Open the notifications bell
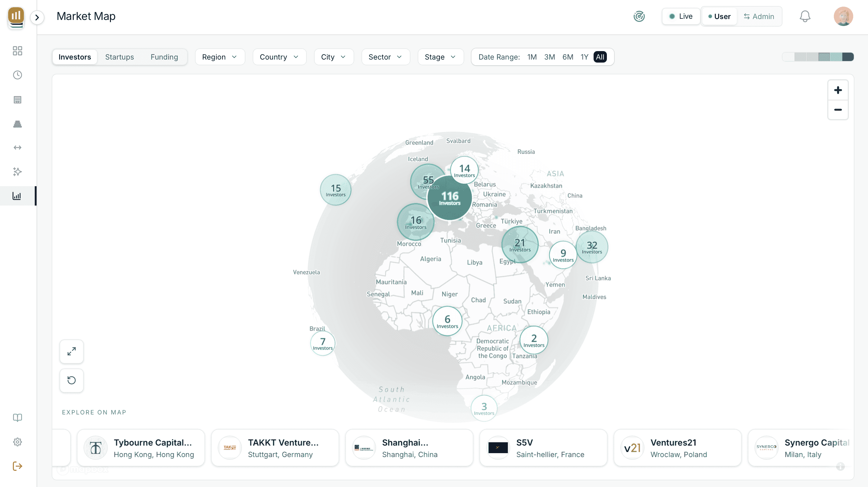Viewport: 868px width, 487px height. 805,16
